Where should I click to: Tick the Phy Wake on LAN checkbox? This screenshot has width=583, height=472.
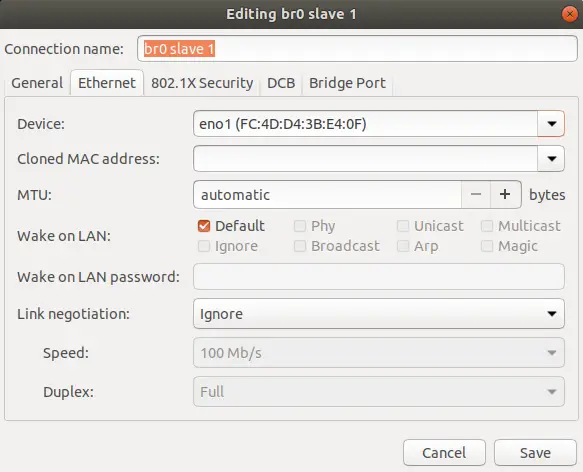coord(300,226)
